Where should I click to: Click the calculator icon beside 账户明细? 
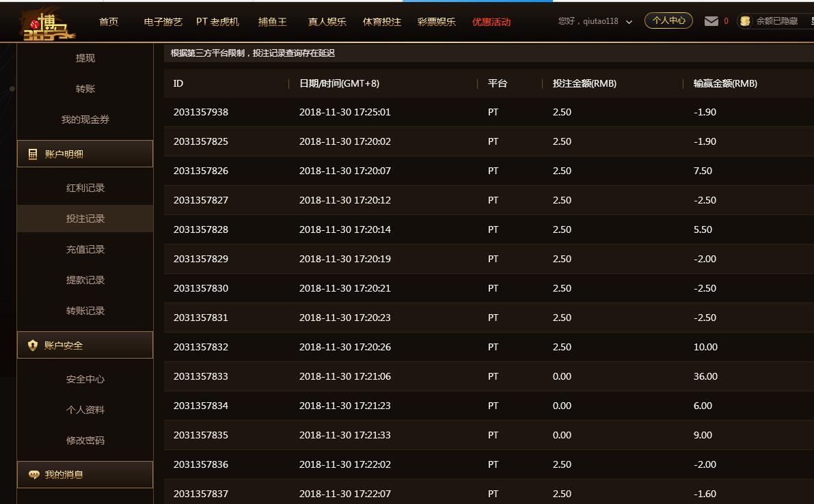pos(33,154)
